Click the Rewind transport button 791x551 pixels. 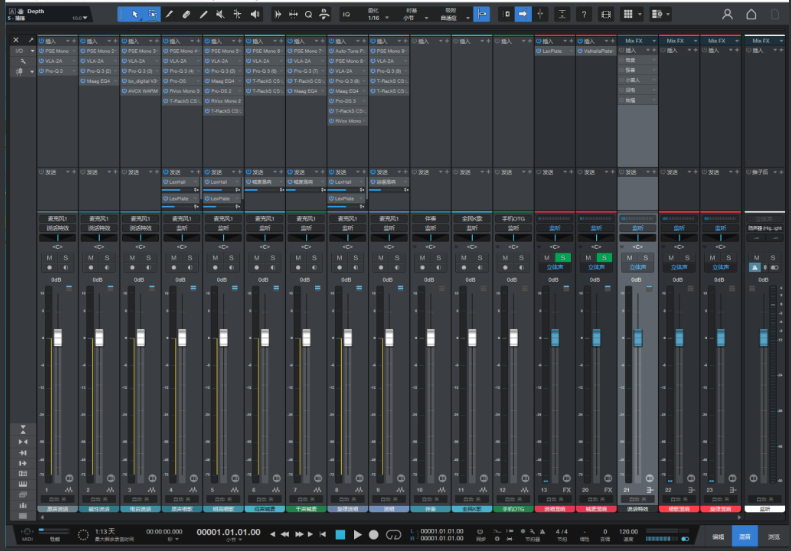(285, 534)
